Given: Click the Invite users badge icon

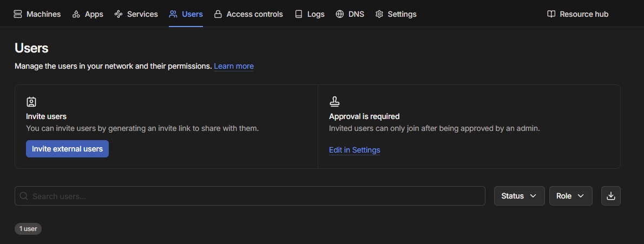Looking at the screenshot, I should coord(31,102).
